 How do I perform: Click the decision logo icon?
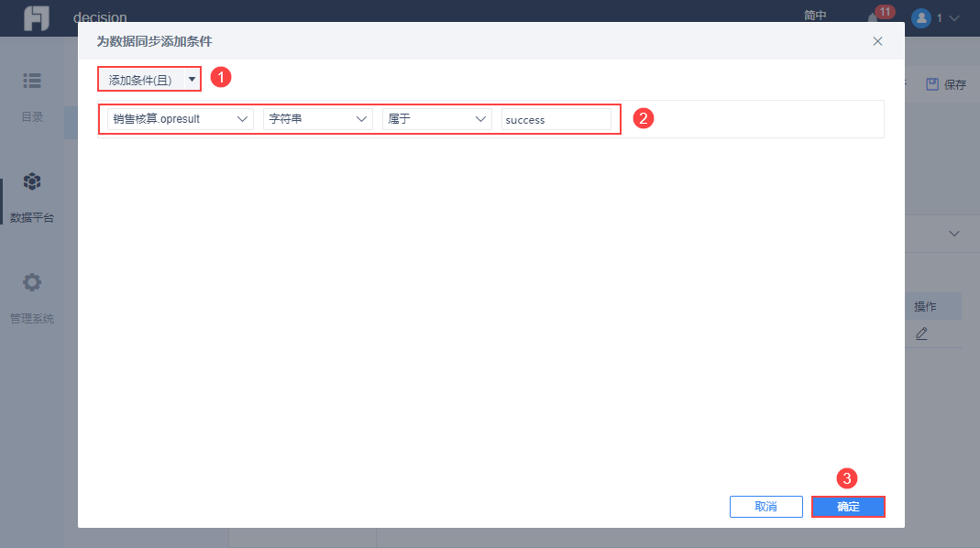37,18
